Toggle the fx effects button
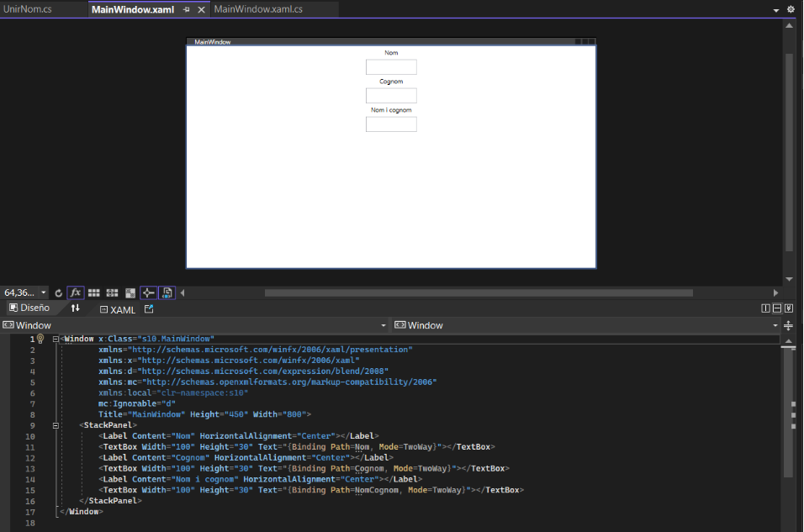 point(76,293)
